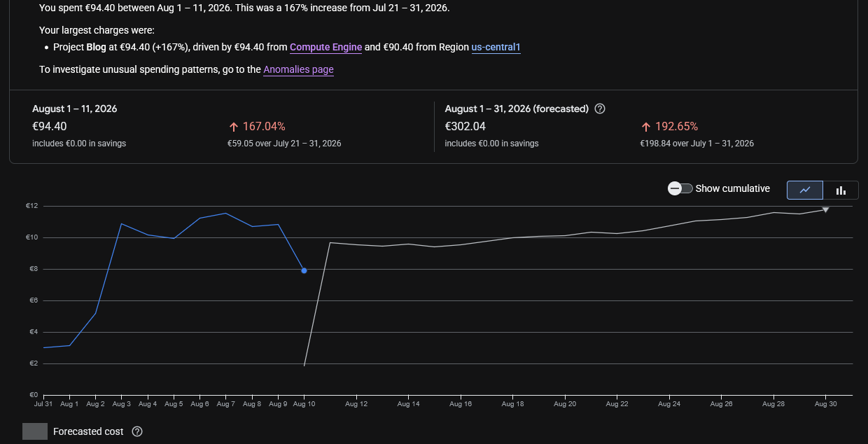Toggle Show cumulative switch

click(x=680, y=188)
